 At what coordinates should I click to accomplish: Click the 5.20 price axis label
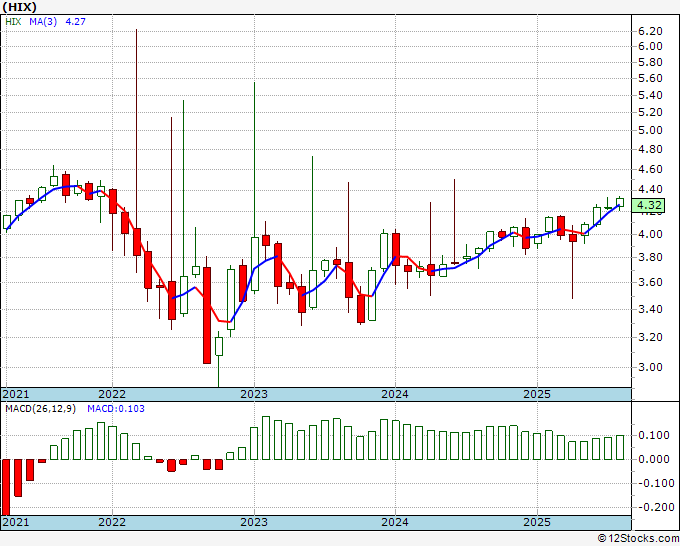pos(650,113)
